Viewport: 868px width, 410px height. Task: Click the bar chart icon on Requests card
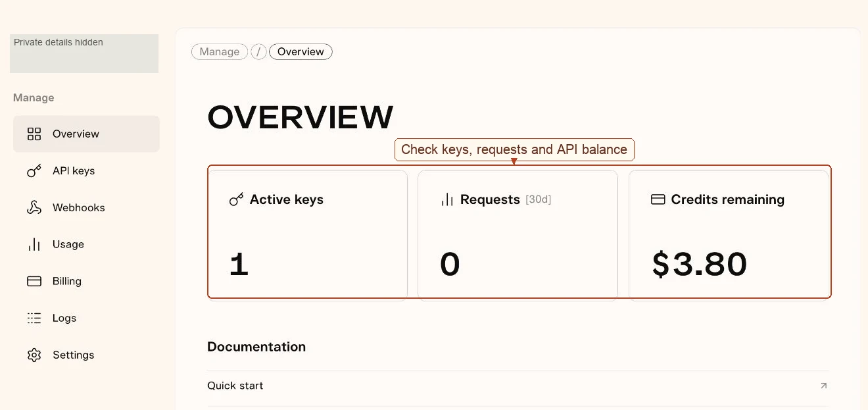point(447,199)
